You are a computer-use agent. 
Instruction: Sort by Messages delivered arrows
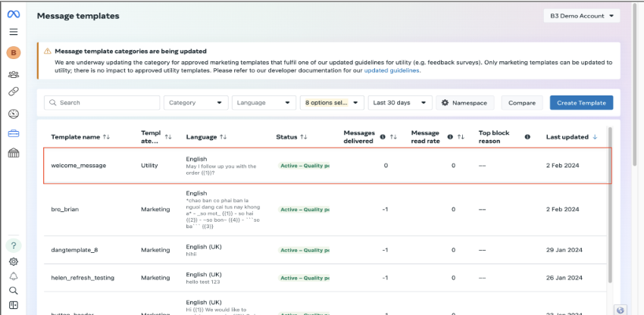tap(393, 137)
